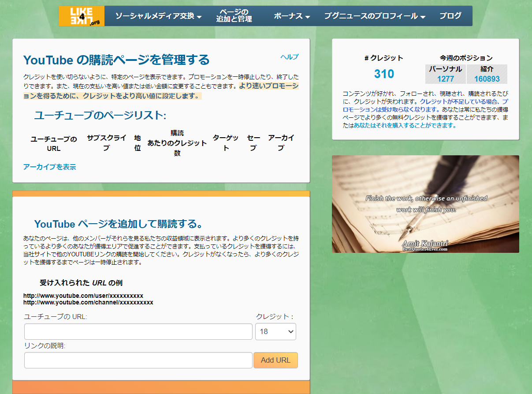Open プグニュースのプロフィール dropdown

point(375,16)
